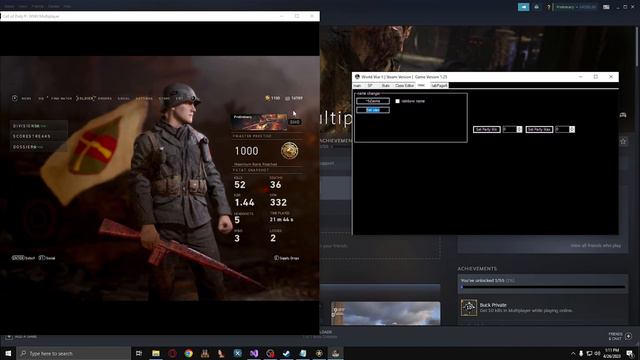The image size is (640, 360).
Task: Click inside the party min number field
Action: (509, 129)
